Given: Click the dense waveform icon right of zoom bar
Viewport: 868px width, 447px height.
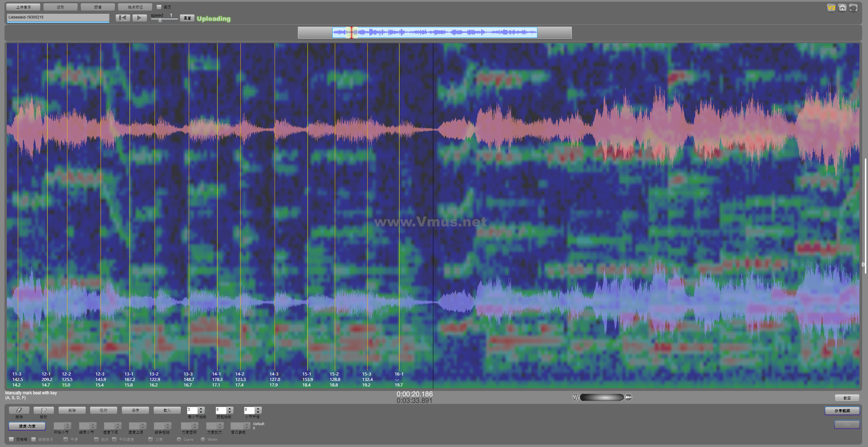Looking at the screenshot, I should tap(629, 397).
